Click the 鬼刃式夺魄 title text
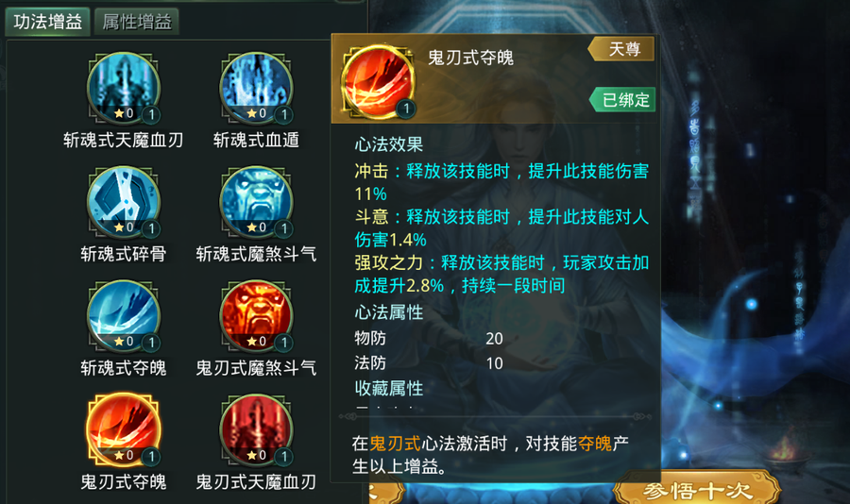This screenshot has height=504, width=850. 470,58
